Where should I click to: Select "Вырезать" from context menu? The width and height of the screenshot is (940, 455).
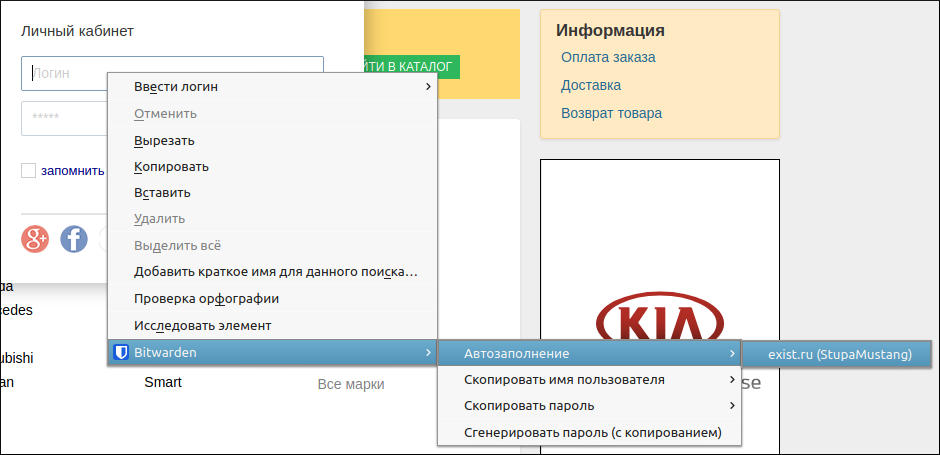[165, 140]
